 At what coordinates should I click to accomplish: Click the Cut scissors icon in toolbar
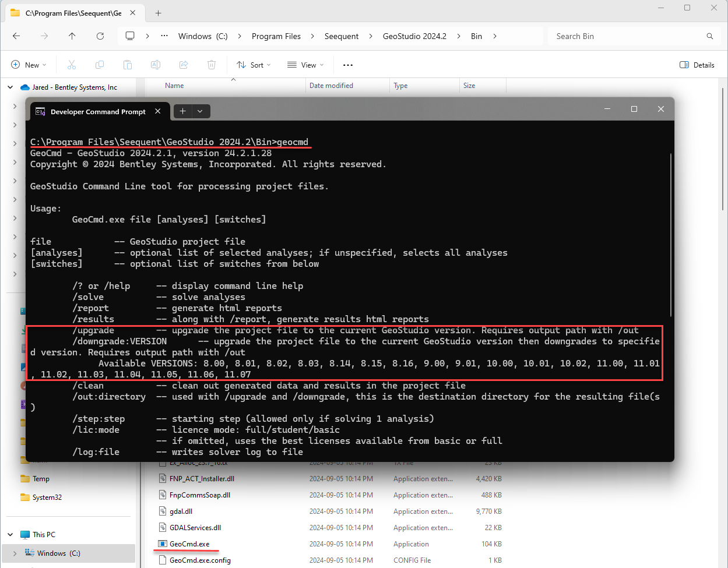pos(72,65)
